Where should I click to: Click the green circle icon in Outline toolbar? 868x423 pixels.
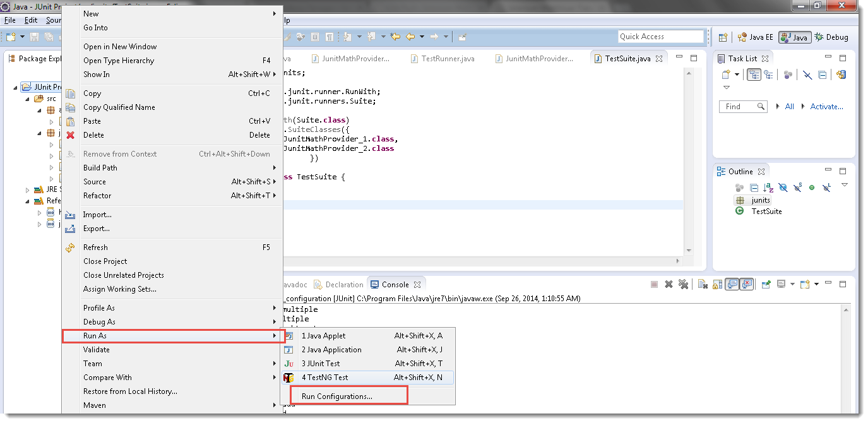(812, 188)
